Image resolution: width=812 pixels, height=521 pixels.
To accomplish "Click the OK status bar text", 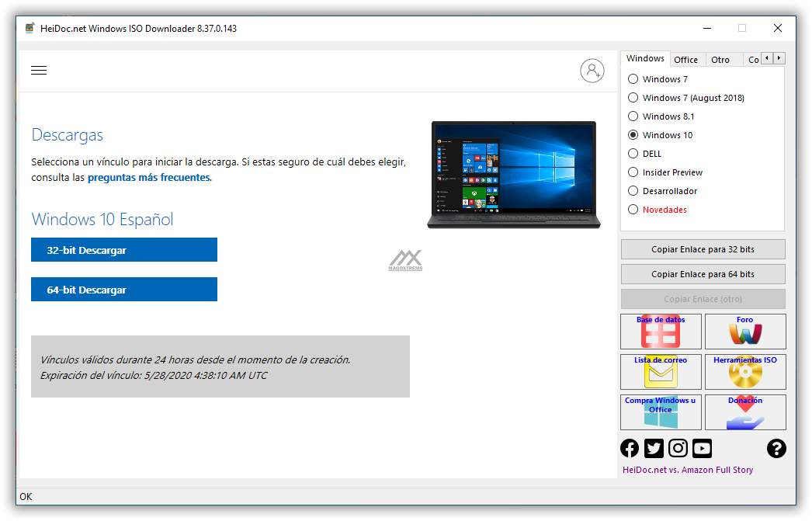I will (x=26, y=497).
